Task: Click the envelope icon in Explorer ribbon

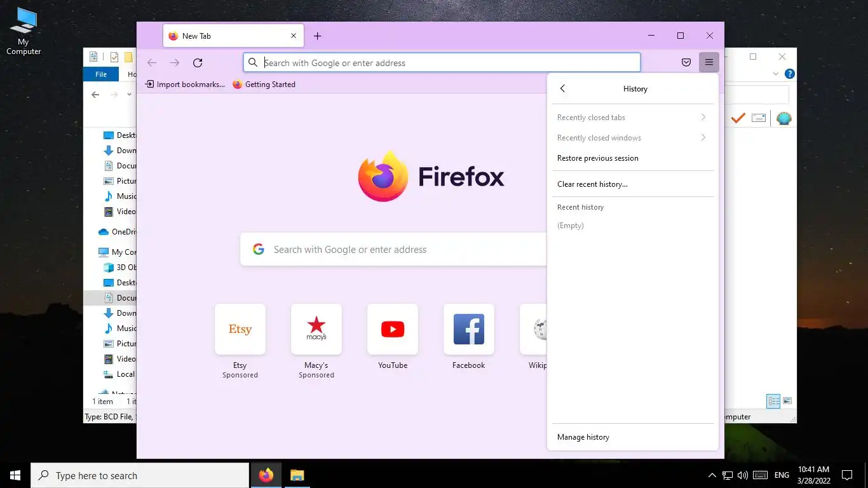Action: pos(759,118)
